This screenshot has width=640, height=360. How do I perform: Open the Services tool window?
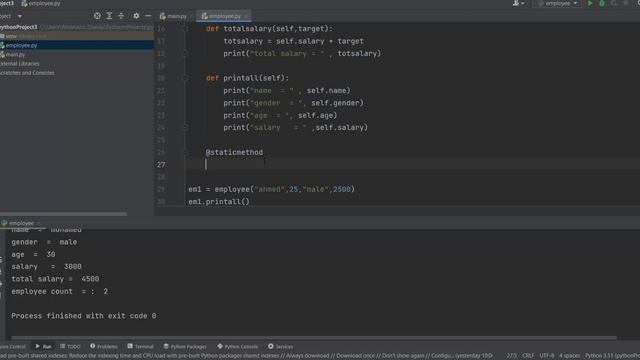coord(280,347)
